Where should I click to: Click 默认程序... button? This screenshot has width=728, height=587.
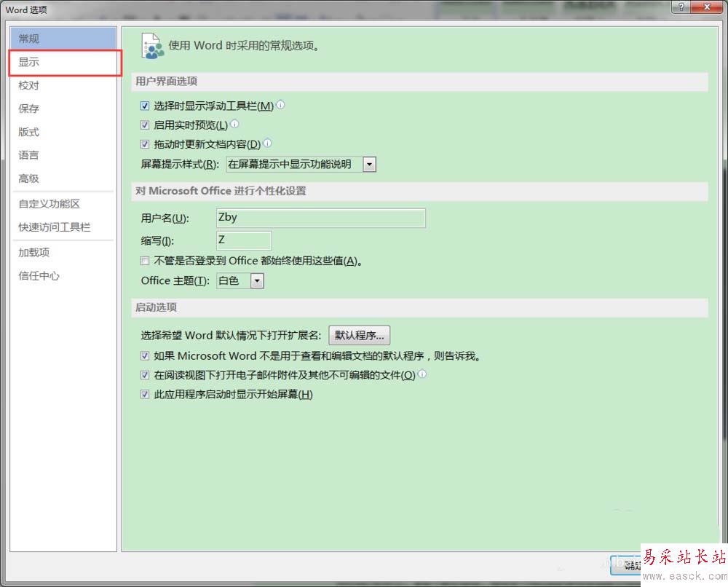pyautogui.click(x=360, y=335)
